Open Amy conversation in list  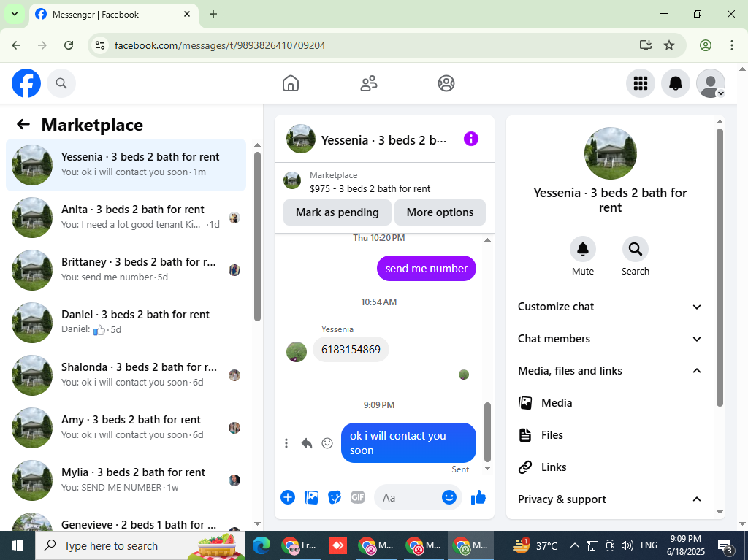126,427
